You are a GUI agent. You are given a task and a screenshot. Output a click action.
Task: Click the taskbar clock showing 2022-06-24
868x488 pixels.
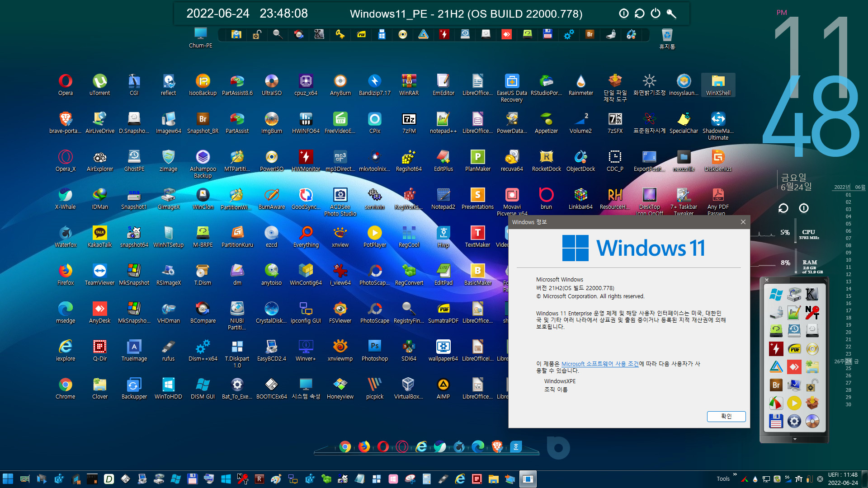pyautogui.click(x=843, y=479)
